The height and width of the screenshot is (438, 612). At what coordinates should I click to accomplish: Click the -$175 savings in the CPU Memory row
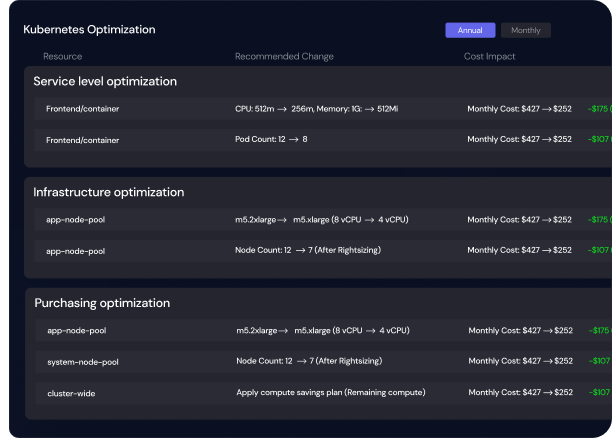click(x=600, y=109)
